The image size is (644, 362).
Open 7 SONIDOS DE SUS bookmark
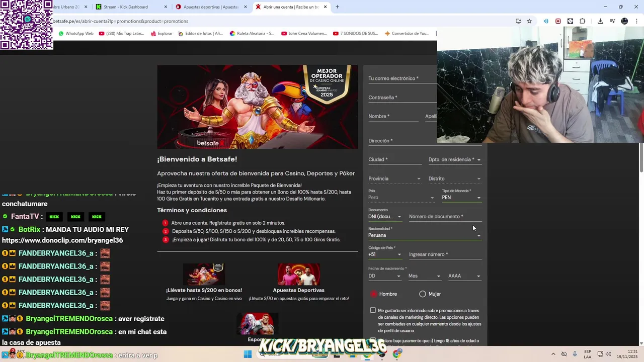click(355, 34)
